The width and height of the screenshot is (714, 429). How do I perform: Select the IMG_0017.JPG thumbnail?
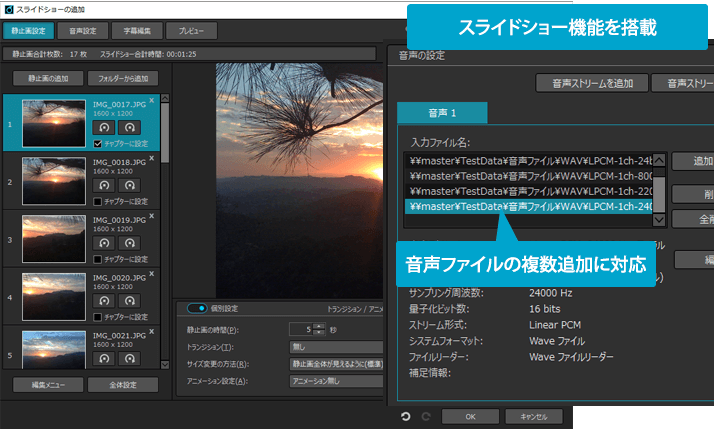click(54, 123)
